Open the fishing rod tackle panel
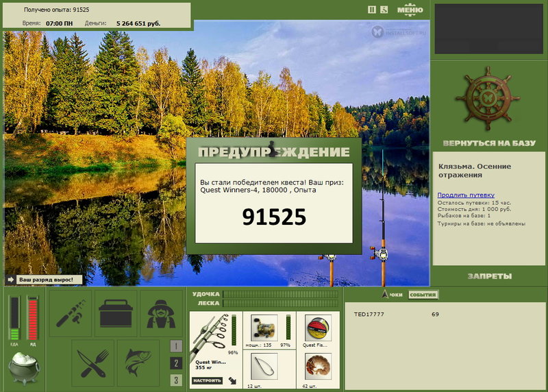This screenshot has width=548, height=392. coord(71,313)
